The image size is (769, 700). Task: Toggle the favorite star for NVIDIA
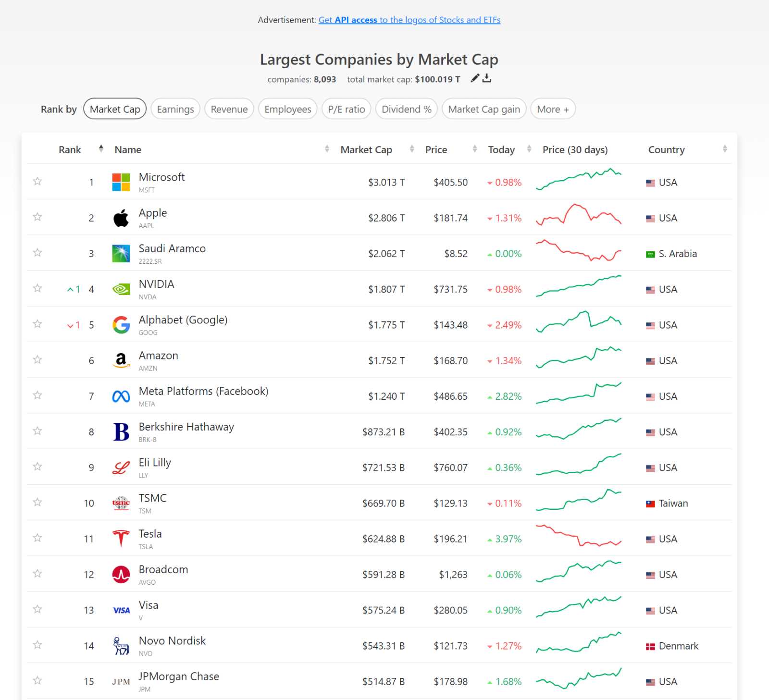tap(37, 288)
